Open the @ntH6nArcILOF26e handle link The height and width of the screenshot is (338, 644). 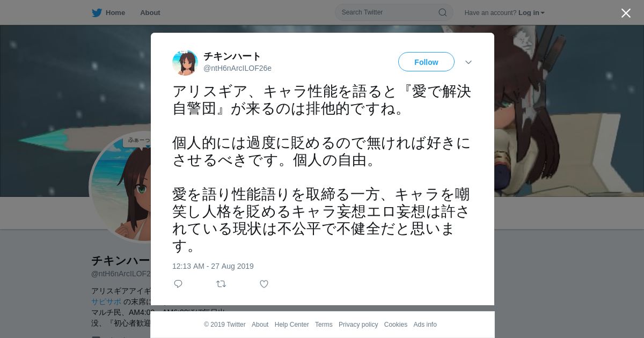pos(237,68)
